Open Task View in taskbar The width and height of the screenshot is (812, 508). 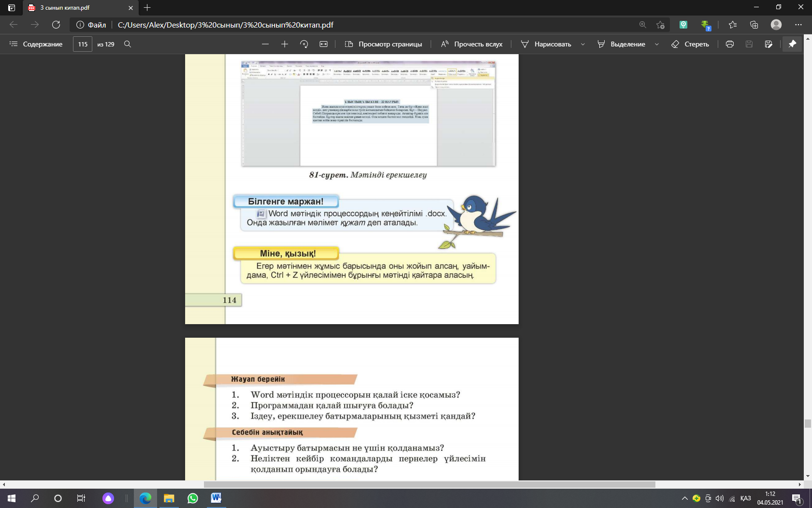[x=81, y=498]
